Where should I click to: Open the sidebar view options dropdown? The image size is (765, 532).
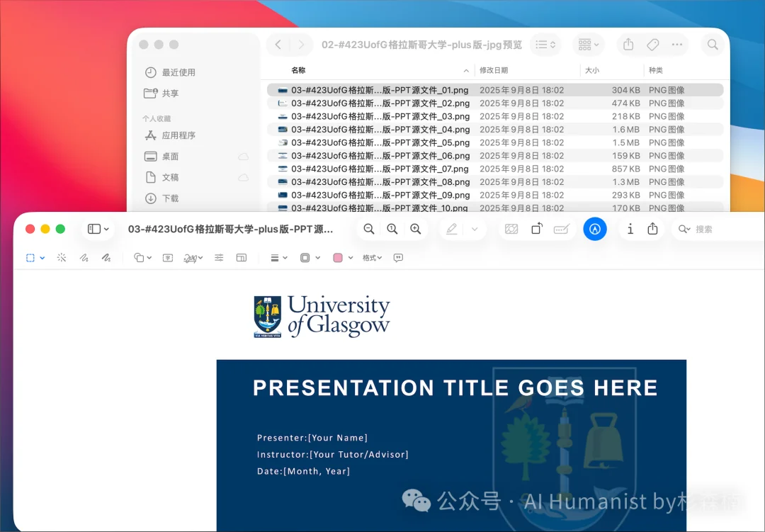(x=98, y=229)
